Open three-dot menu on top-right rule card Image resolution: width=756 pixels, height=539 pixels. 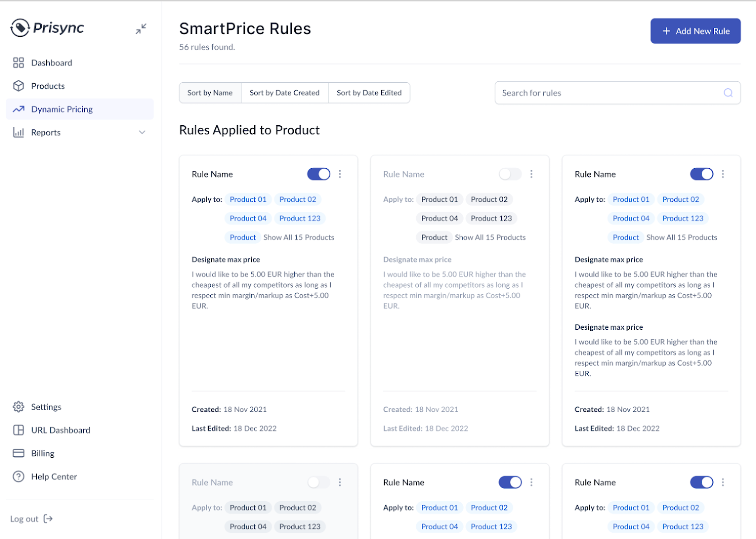723,174
